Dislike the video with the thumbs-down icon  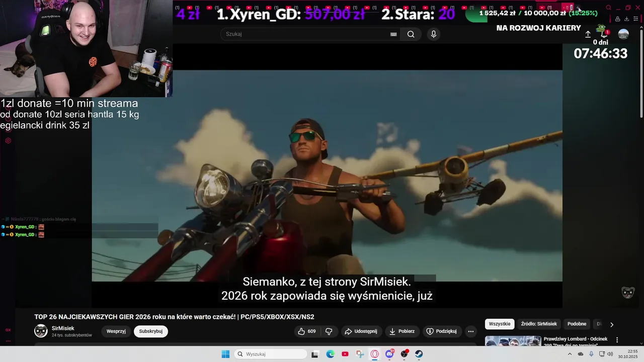(329, 331)
